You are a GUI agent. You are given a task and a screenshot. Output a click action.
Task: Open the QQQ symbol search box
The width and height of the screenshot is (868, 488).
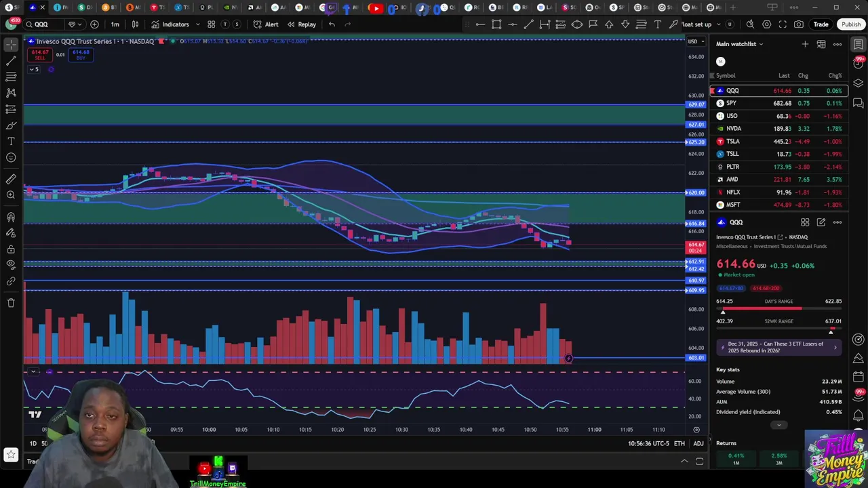point(44,24)
